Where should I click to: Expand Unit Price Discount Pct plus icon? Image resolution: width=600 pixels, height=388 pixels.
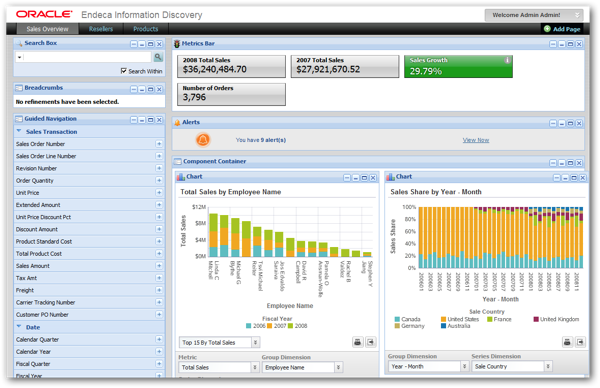tap(159, 217)
